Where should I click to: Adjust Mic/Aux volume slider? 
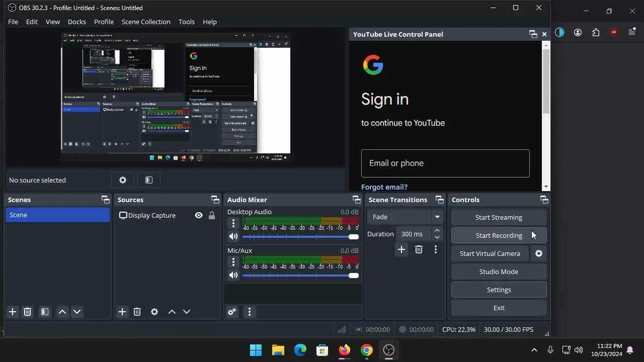point(300,276)
